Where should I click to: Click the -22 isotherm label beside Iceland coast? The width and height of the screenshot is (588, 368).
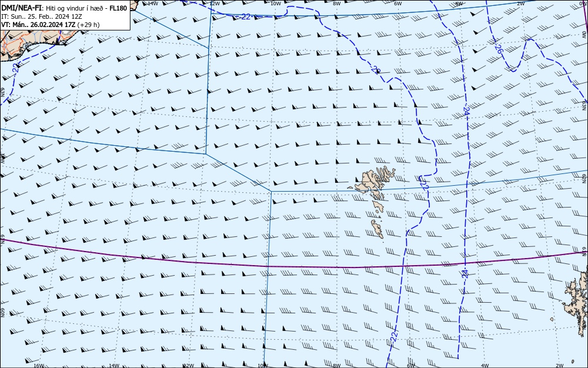pyautogui.click(x=15, y=68)
